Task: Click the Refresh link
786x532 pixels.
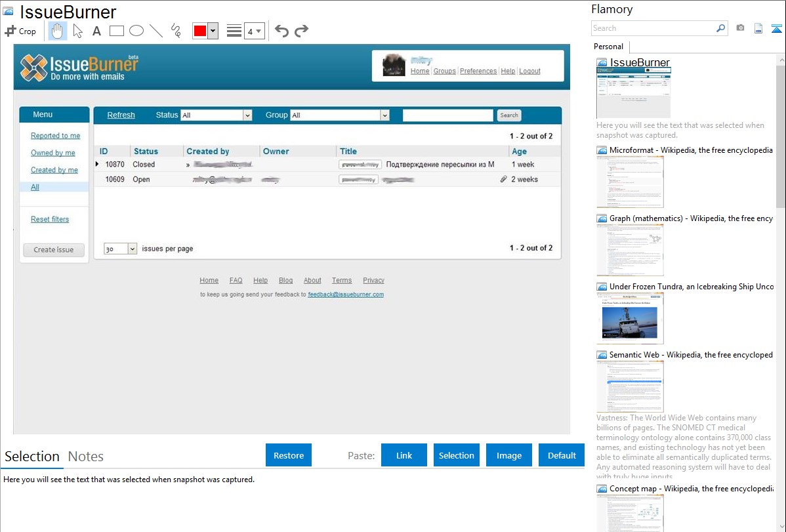Action: tap(121, 115)
